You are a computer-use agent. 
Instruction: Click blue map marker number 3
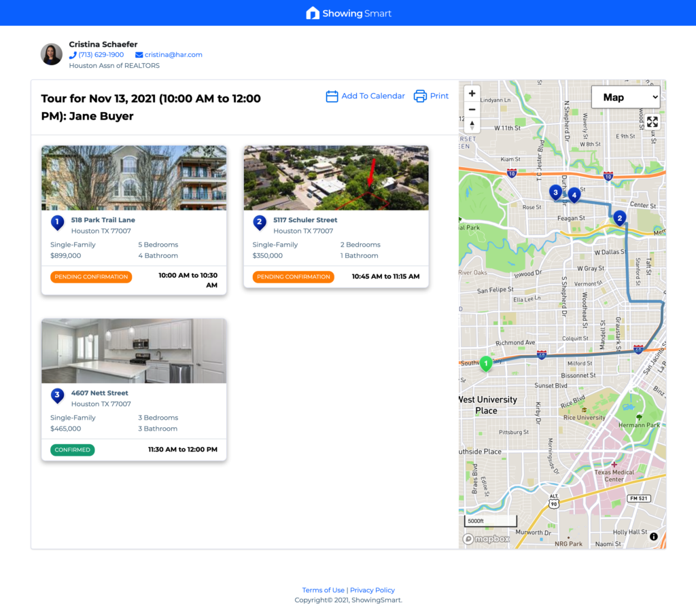coord(555,192)
